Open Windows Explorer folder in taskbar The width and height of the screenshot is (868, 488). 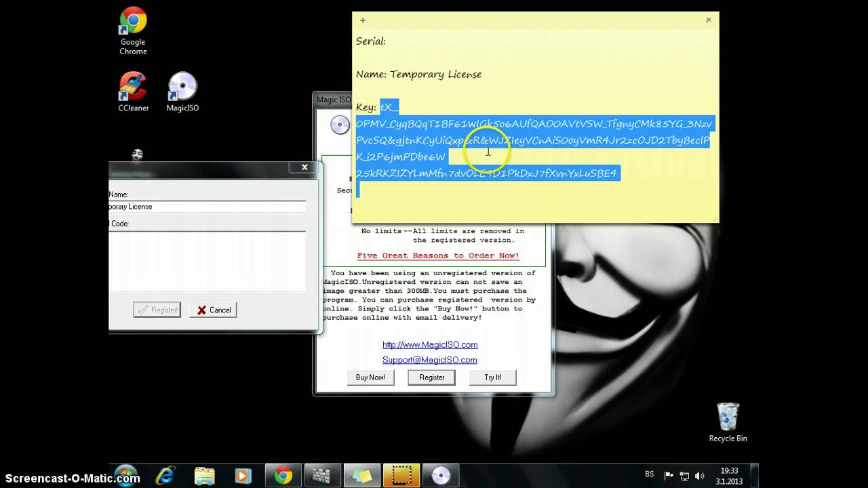pyautogui.click(x=204, y=476)
